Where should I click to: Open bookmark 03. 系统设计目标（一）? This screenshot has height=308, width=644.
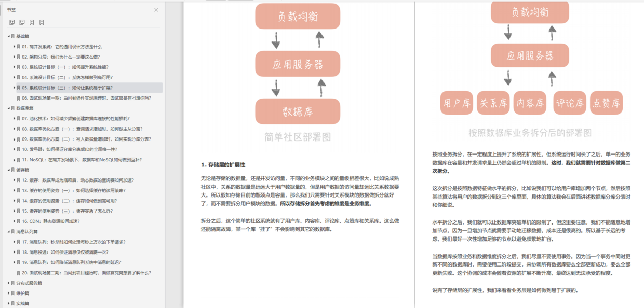pyautogui.click(x=65, y=67)
